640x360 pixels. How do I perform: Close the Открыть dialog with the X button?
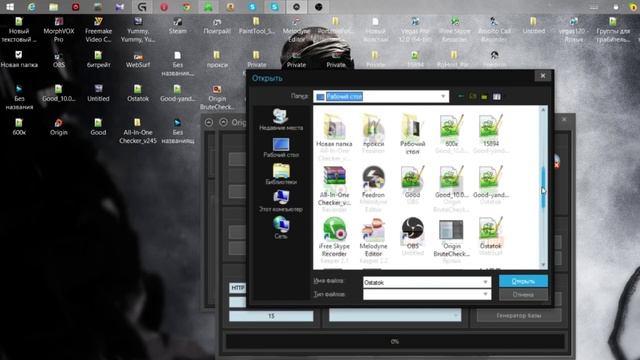(543, 76)
